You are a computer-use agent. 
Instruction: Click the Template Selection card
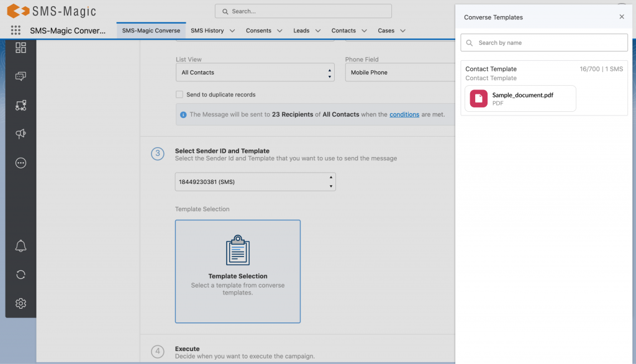[x=238, y=271]
